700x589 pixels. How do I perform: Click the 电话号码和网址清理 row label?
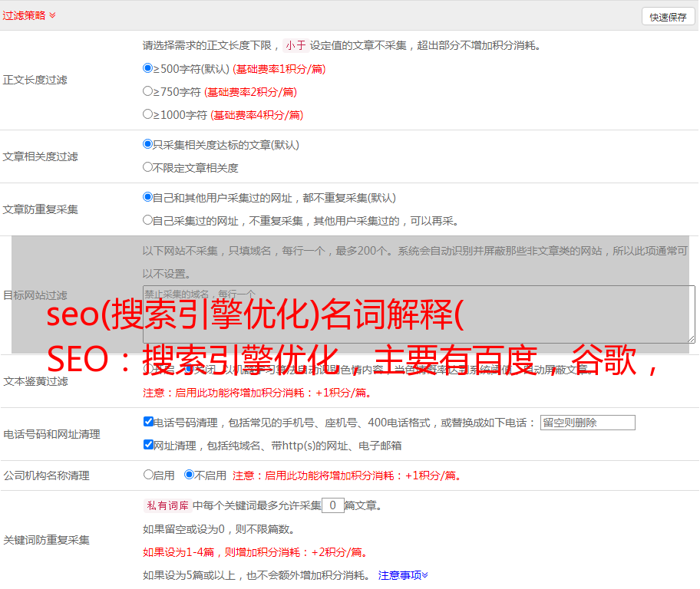pos(51,435)
